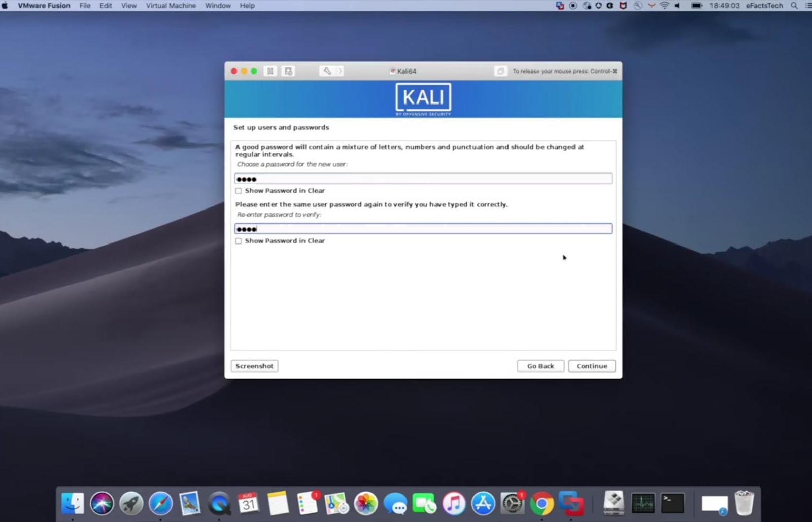Click the McAfee shield menu bar icon
The height and width of the screenshot is (522, 812).
click(623, 6)
